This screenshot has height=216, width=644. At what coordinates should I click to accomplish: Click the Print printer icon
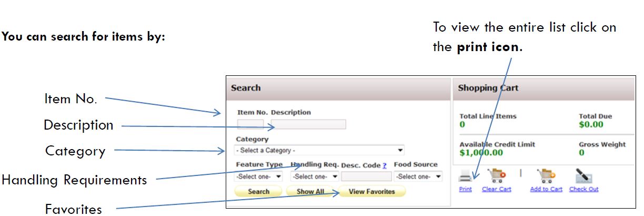(x=466, y=176)
